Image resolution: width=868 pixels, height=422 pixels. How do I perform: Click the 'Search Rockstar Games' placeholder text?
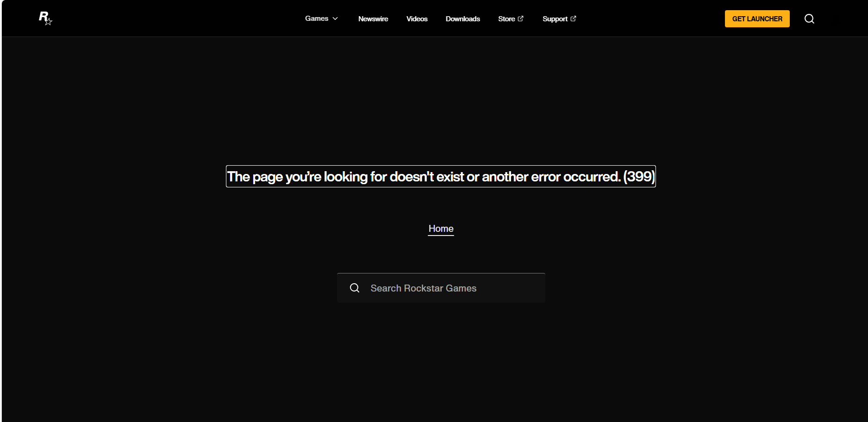[x=423, y=288]
